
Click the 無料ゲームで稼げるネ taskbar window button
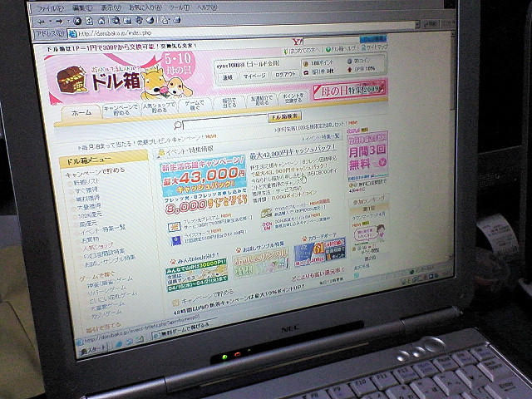pos(183,329)
